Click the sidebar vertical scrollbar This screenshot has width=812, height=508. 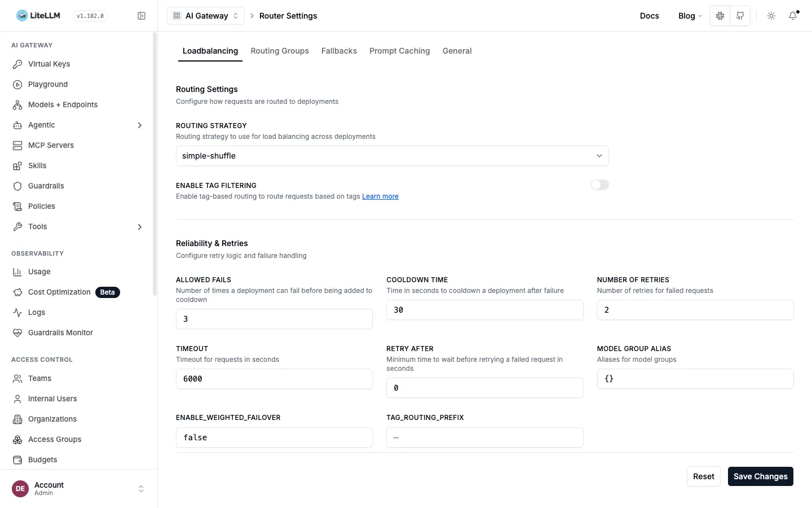155,164
